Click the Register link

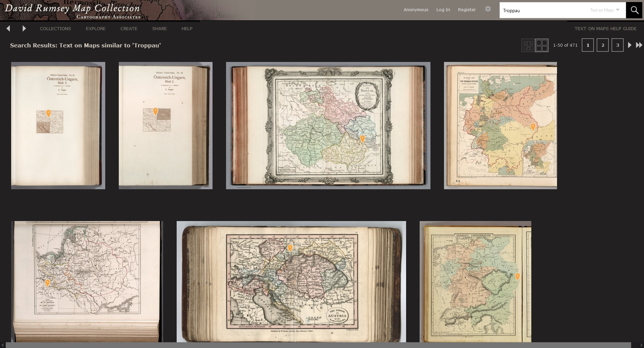pyautogui.click(x=467, y=9)
